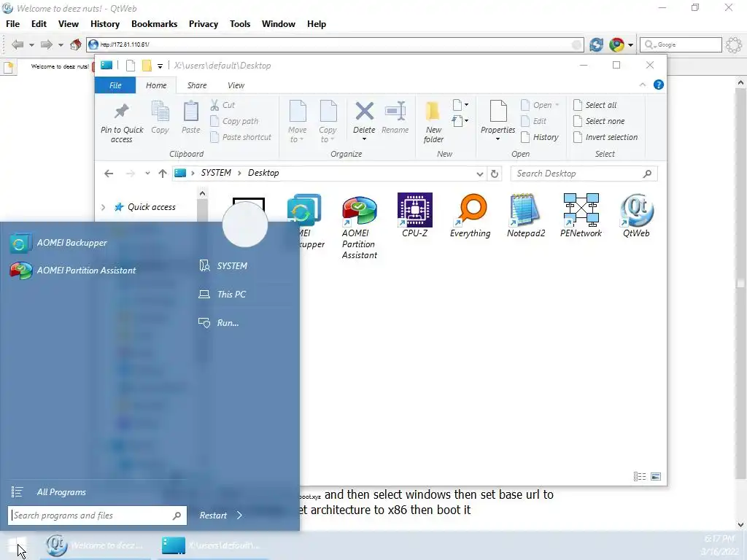Open Explorer help question mark icon
Screen dimensions: 747x560
click(x=659, y=85)
